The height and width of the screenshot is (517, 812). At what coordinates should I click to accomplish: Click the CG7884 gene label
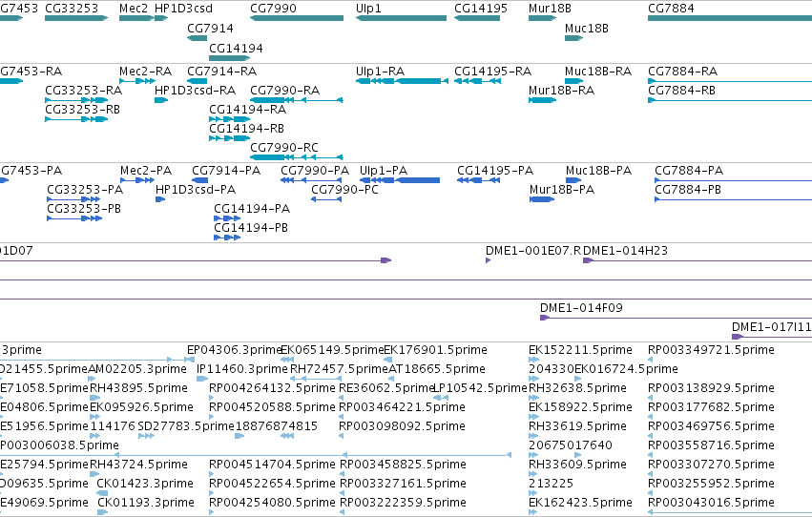[671, 9]
